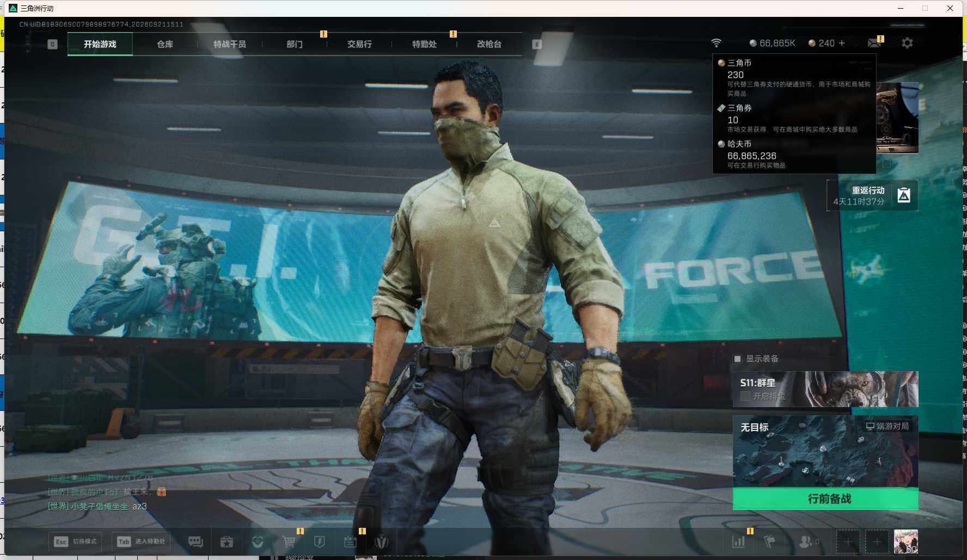This screenshot has height=560, width=967.
Task: Open the 特战干员 tab
Action: tap(230, 44)
